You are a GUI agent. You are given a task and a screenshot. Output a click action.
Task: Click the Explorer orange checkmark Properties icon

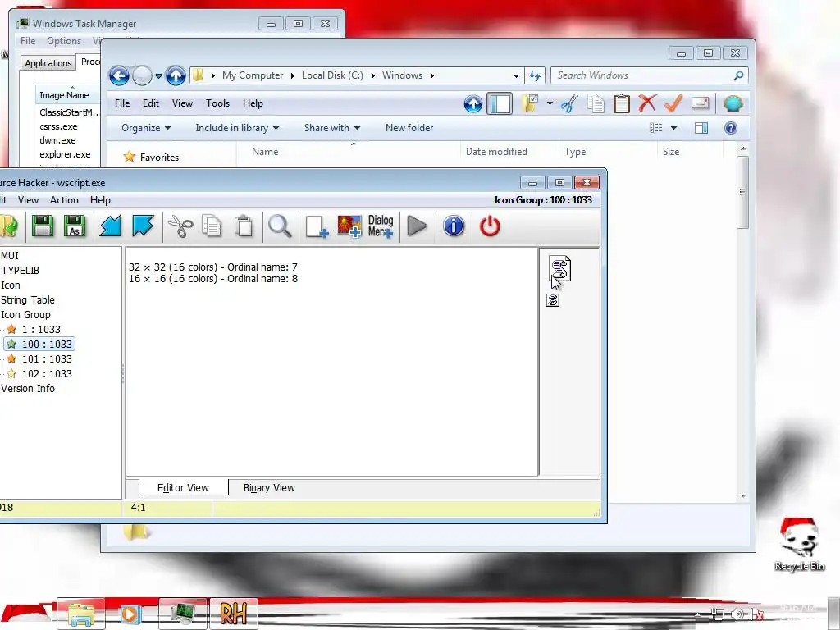pos(673,103)
